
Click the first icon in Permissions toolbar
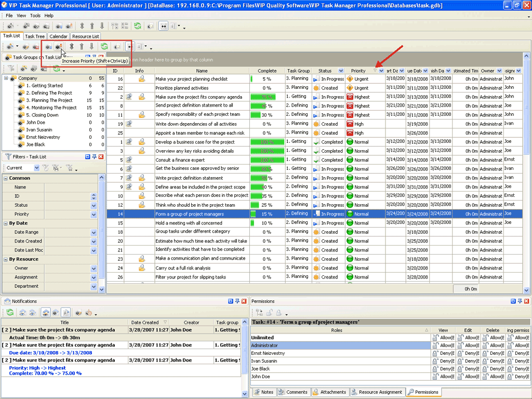259,312
